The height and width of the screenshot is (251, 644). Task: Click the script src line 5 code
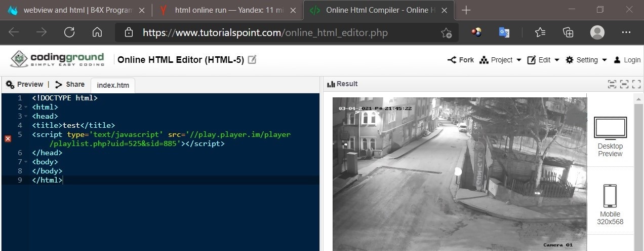click(161, 139)
